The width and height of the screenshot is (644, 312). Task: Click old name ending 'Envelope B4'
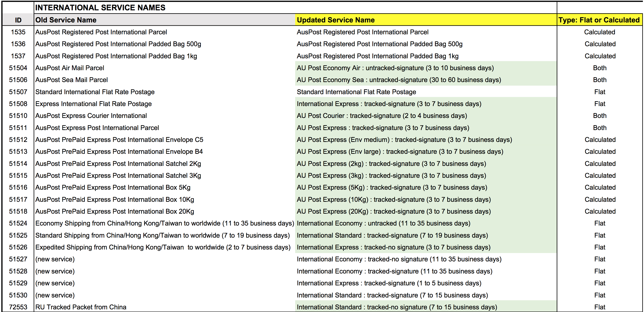(x=119, y=152)
